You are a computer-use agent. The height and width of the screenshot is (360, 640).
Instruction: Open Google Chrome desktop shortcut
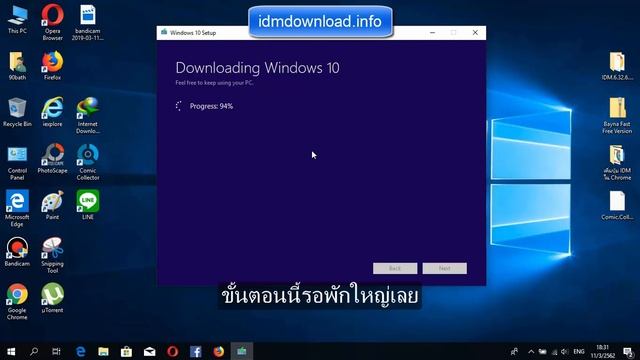tap(17, 301)
